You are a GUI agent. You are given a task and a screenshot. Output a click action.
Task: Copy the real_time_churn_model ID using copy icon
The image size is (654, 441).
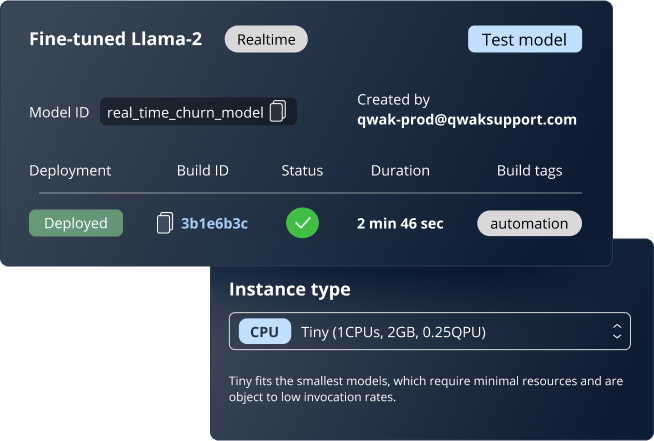point(278,111)
